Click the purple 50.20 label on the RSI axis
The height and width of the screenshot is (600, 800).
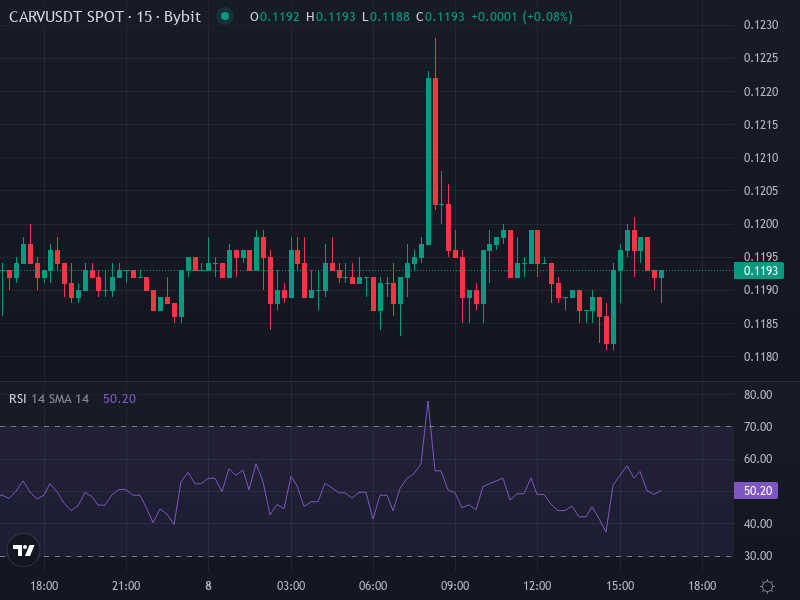(758, 489)
